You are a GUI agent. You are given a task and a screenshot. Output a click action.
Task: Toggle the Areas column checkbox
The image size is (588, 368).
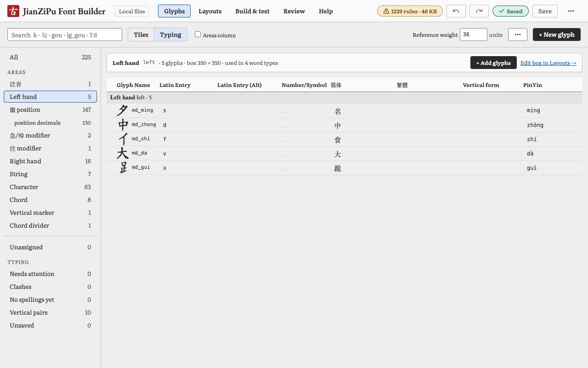coord(198,34)
